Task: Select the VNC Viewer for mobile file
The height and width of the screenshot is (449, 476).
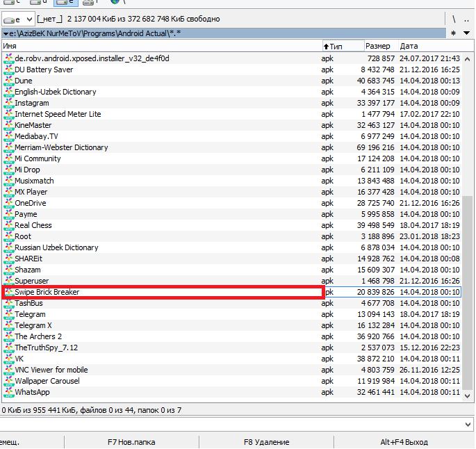Action: [51, 370]
